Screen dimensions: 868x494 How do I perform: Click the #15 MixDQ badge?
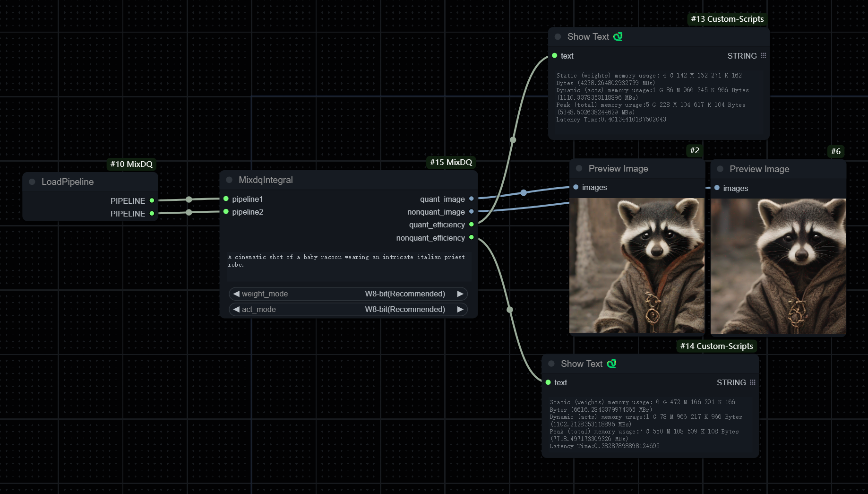point(451,162)
